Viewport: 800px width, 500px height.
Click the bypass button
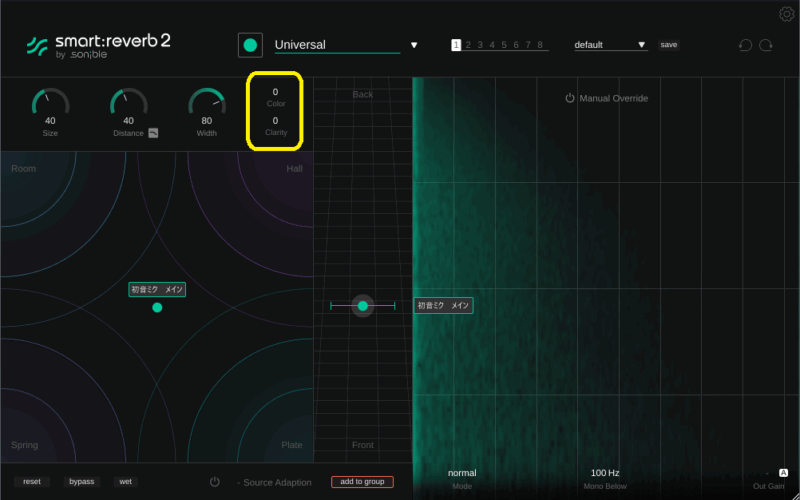(x=82, y=482)
